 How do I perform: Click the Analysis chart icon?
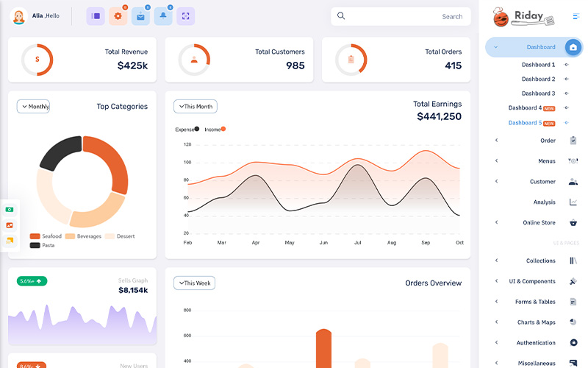click(573, 202)
